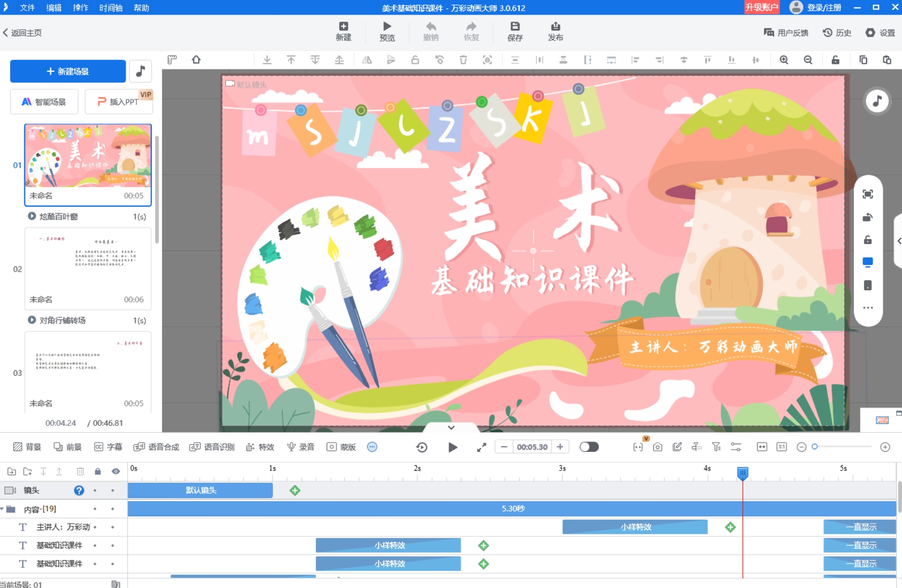Click the delete trash icon in canvas toolbar
This screenshot has height=588, width=902.
coord(463,60)
